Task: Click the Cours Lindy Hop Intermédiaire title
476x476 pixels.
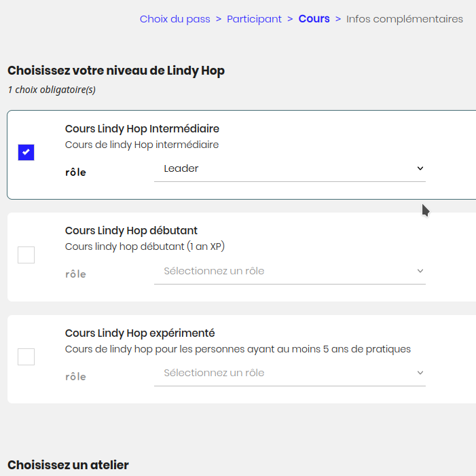Action: tap(142, 129)
